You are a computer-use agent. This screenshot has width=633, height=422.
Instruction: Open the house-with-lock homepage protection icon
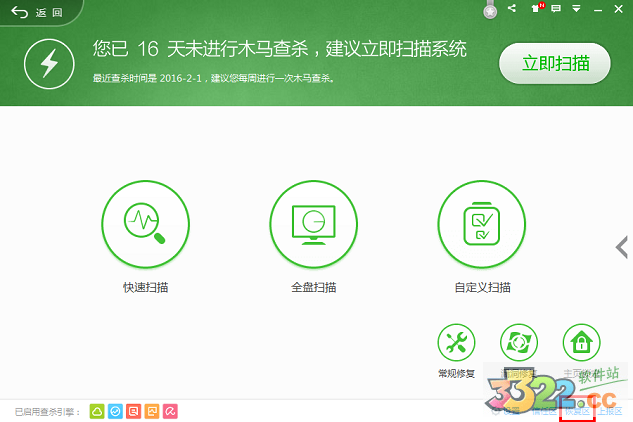pyautogui.click(x=581, y=342)
